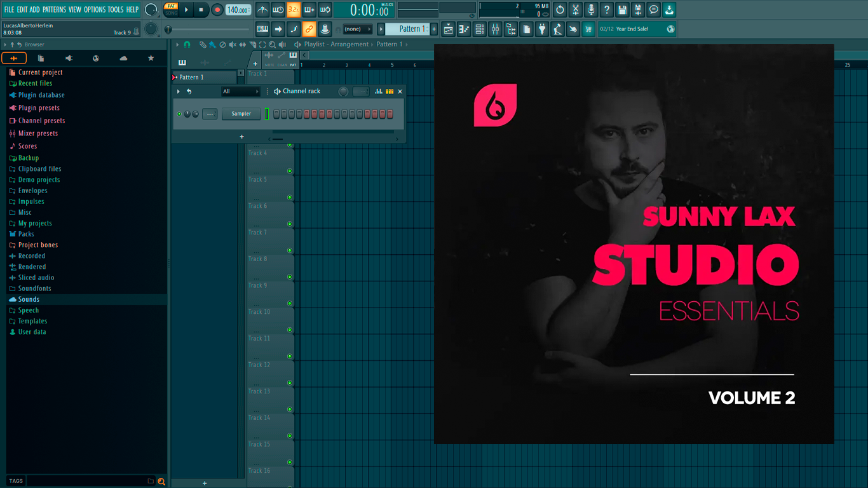Image resolution: width=868 pixels, height=488 pixels.
Task: Open the audio editor scissors icon
Action: click(576, 10)
